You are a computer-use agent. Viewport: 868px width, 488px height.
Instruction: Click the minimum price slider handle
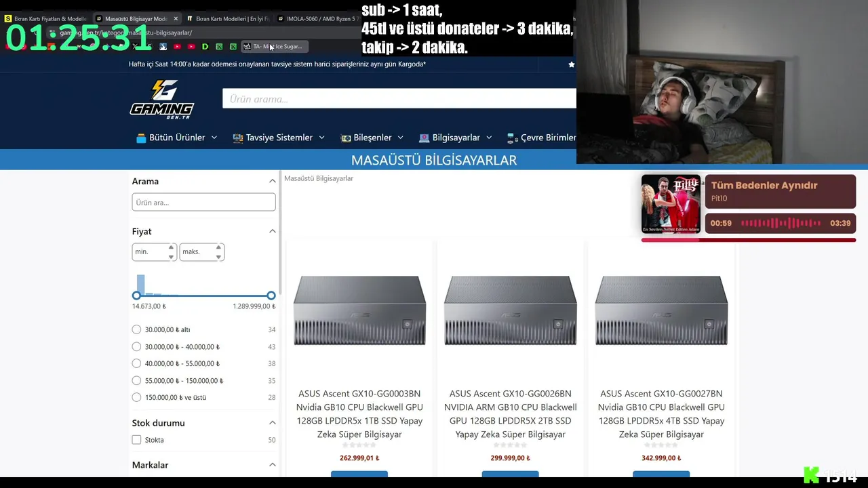click(136, 296)
